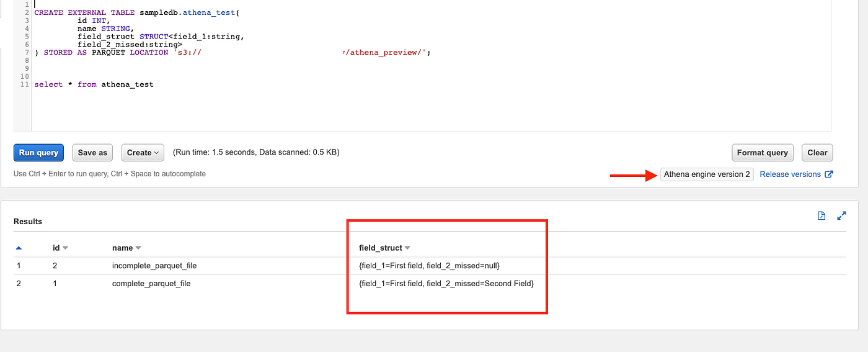Select the complete_parquet_file cell
Image resolution: width=868 pixels, height=352 pixels.
(x=151, y=284)
